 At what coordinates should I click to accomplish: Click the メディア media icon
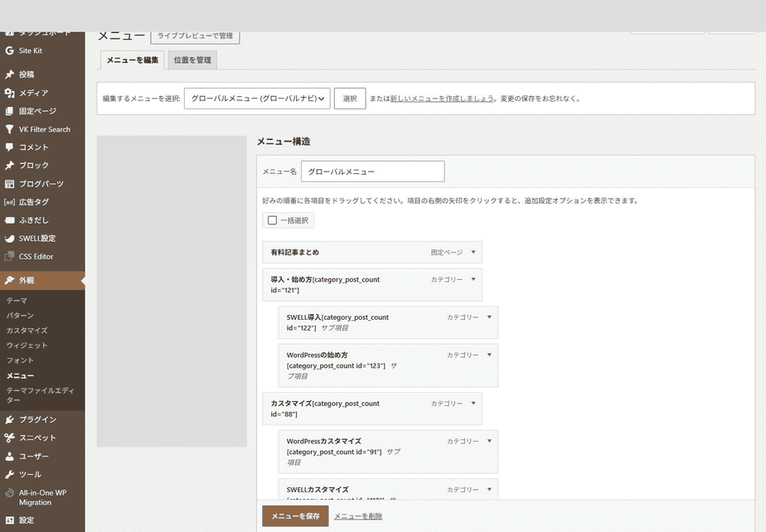click(9, 93)
